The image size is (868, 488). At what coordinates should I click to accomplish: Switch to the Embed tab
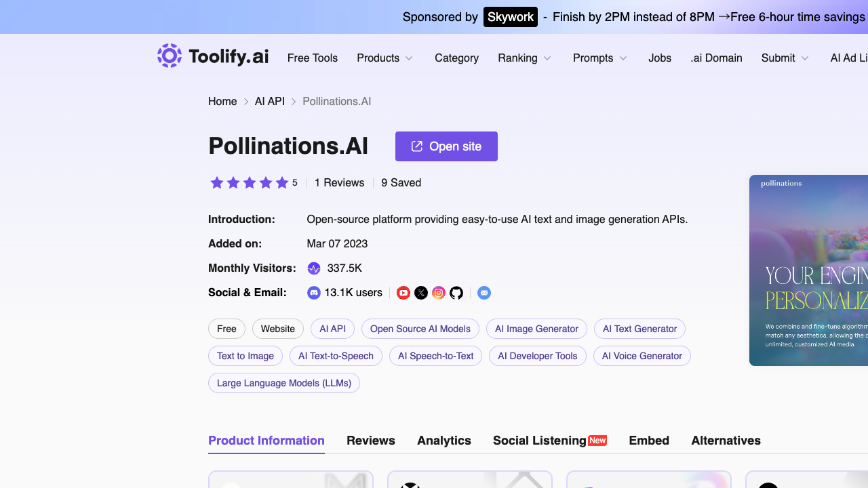649,441
